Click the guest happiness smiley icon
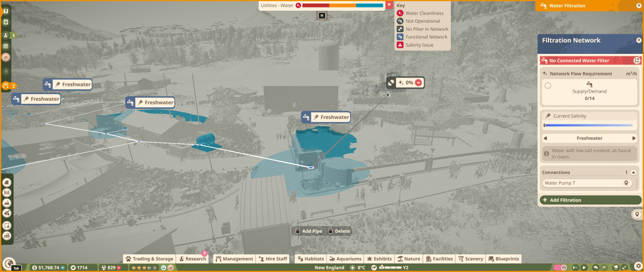 pyautogui.click(x=164, y=267)
